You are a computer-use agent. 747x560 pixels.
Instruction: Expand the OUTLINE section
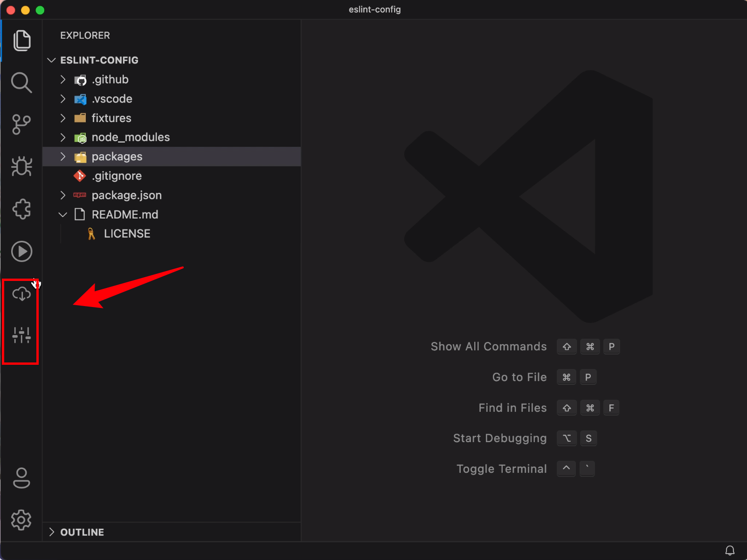pos(52,532)
